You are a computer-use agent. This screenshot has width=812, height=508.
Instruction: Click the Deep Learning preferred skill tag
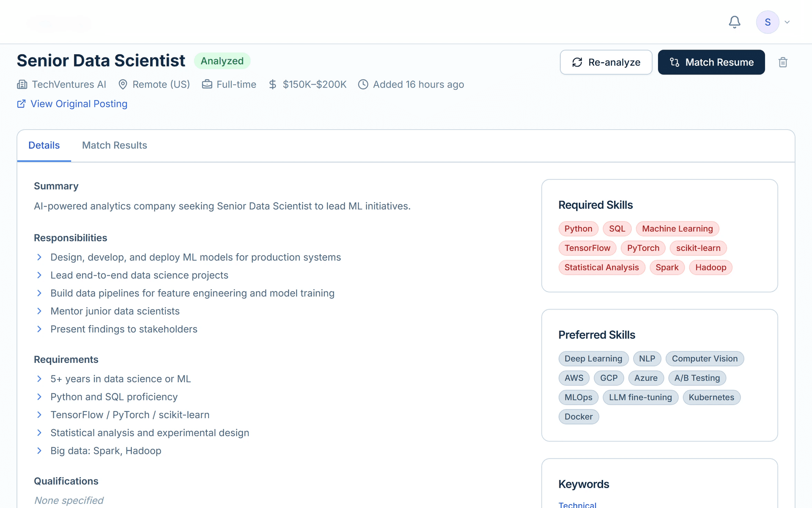coord(593,359)
